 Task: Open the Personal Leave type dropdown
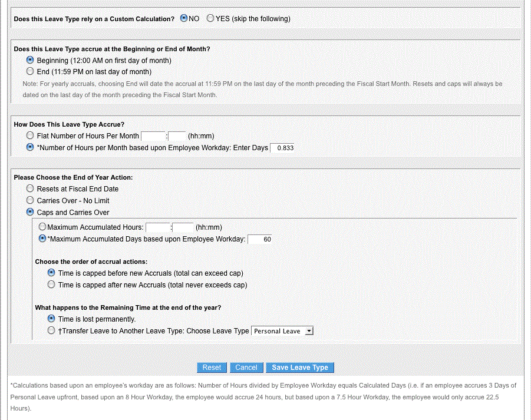282,331
